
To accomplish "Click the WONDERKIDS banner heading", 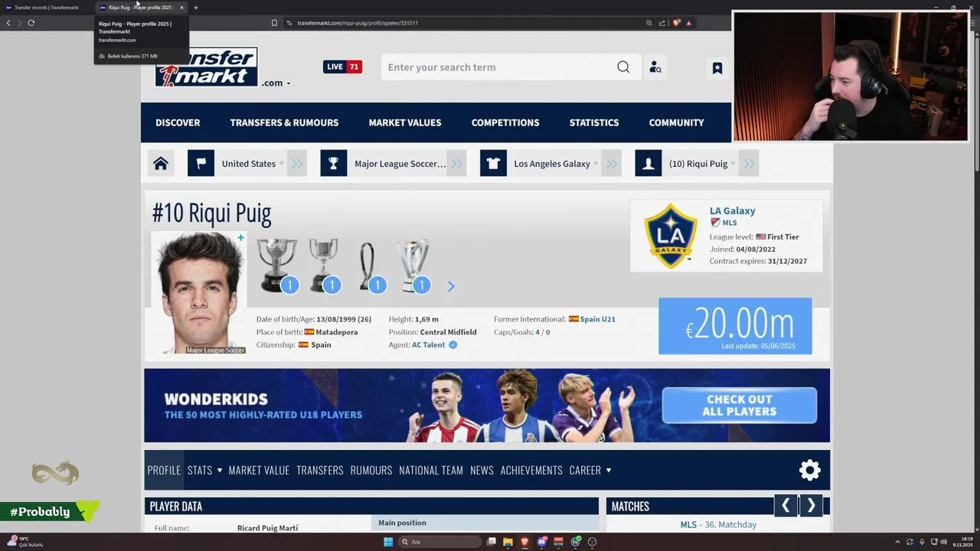I will [x=216, y=399].
